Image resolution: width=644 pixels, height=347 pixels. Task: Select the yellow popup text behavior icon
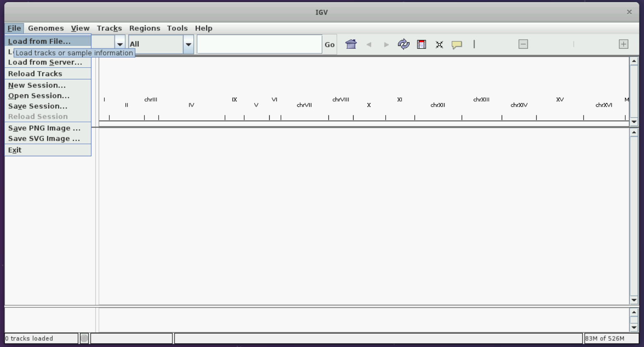457,44
